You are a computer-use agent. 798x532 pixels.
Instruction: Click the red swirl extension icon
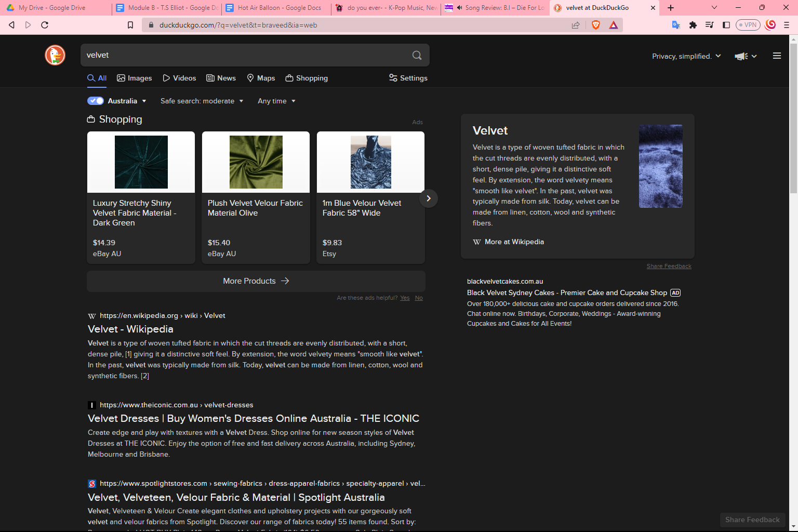tap(770, 24)
